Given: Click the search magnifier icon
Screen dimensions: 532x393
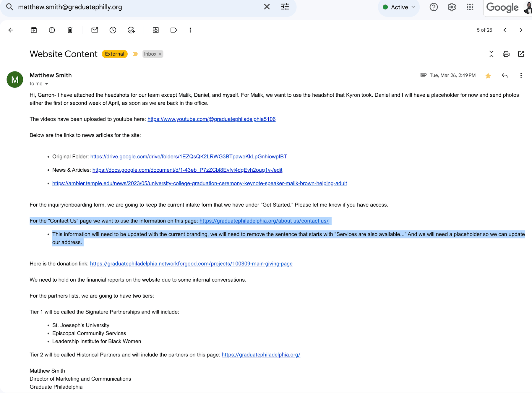Looking at the screenshot, I should [10, 7].
